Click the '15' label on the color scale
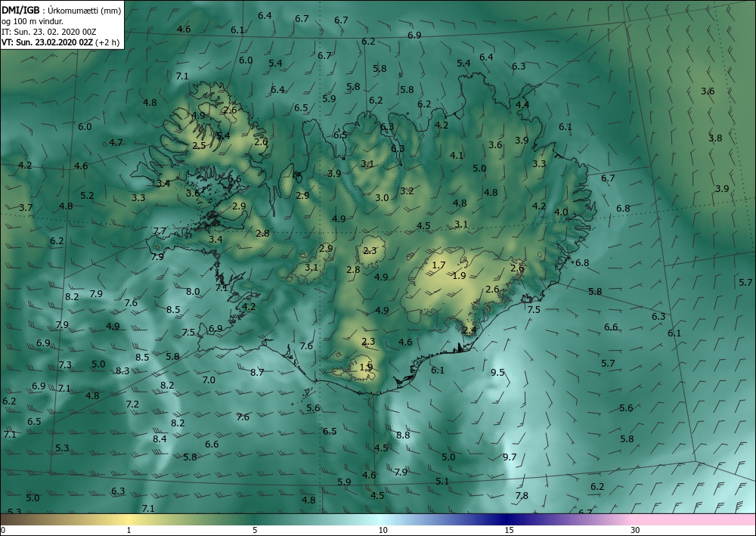This screenshot has height=536, width=756. point(509,530)
